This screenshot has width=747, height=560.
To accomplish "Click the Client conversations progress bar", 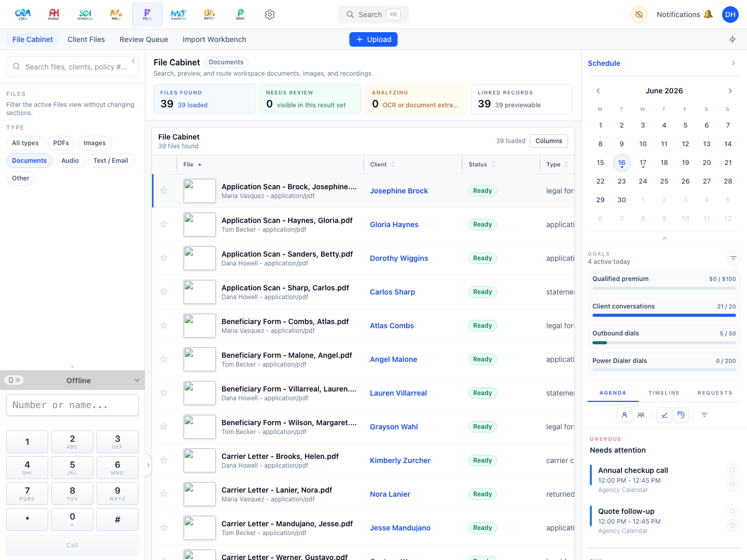I will pos(664,315).
